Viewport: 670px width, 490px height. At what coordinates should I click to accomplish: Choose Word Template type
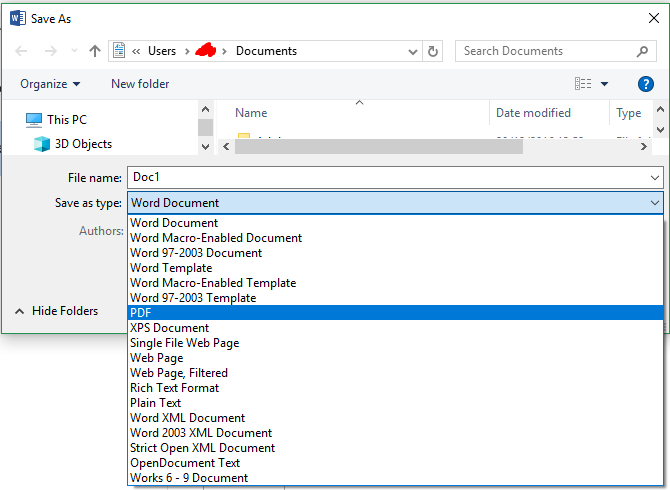point(396,268)
